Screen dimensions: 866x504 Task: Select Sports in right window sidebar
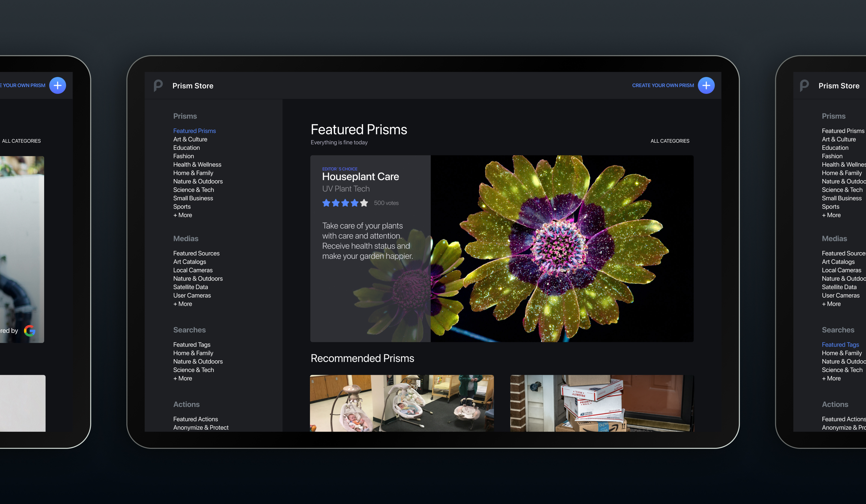[x=830, y=207]
